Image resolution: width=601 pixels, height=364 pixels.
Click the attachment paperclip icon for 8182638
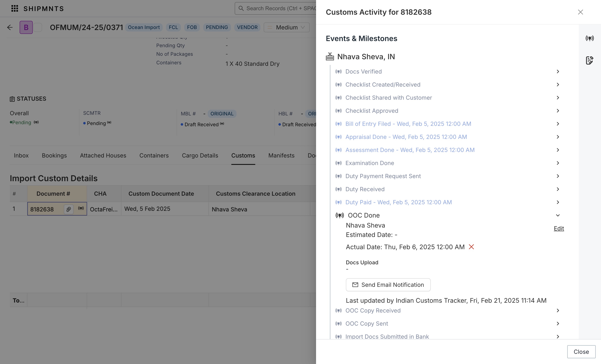pos(68,209)
